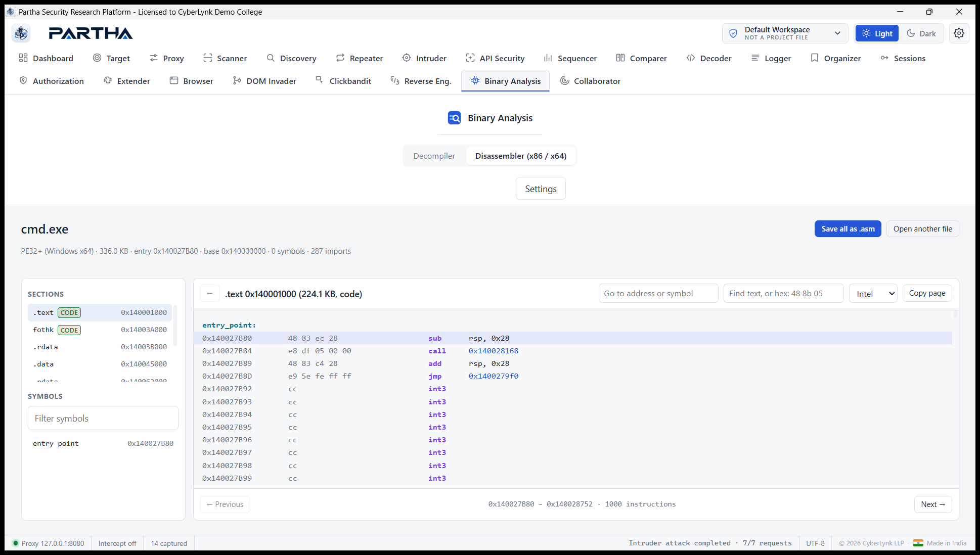Image resolution: width=980 pixels, height=555 pixels.
Task: Open the Dashboard tab
Action: pos(46,58)
